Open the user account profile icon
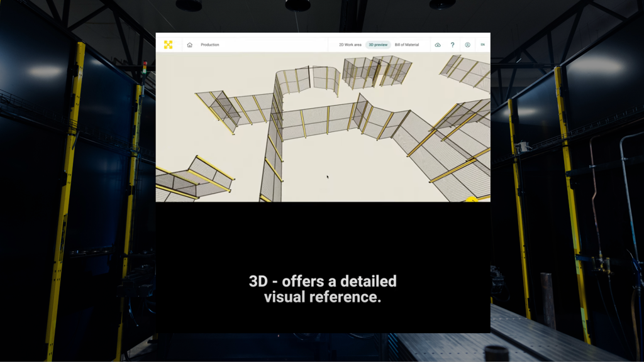This screenshot has height=362, width=644. point(467,45)
